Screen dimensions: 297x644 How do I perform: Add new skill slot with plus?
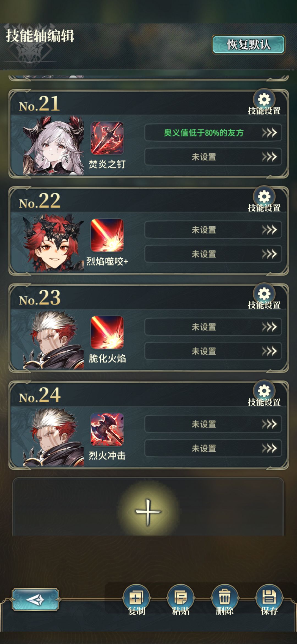[x=148, y=512]
